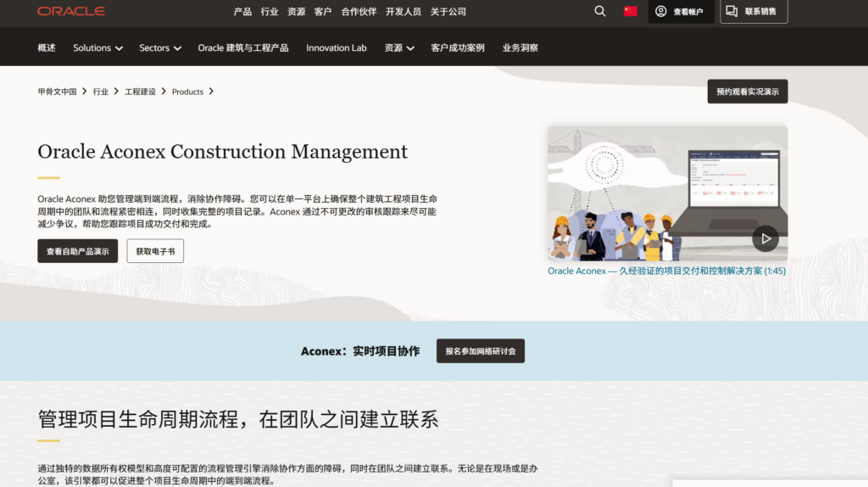The image size is (868, 487).
Task: Click 查看自助产品演示 button
Action: click(78, 251)
